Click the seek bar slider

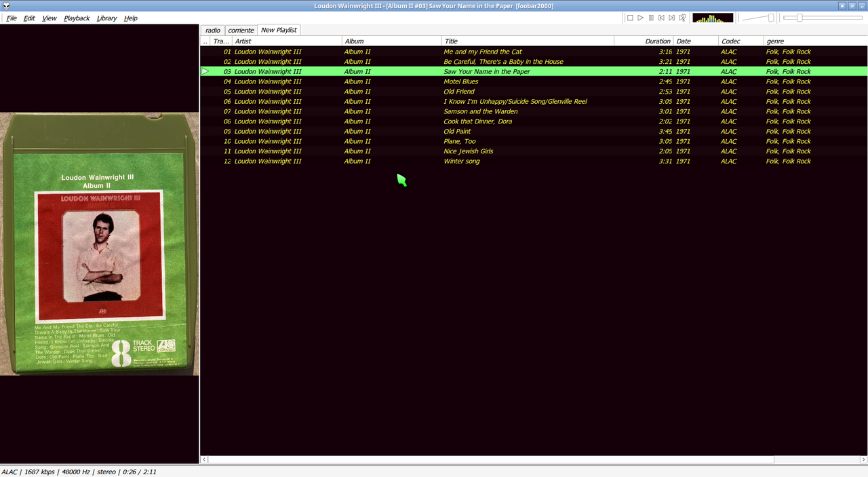pyautogui.click(x=823, y=18)
